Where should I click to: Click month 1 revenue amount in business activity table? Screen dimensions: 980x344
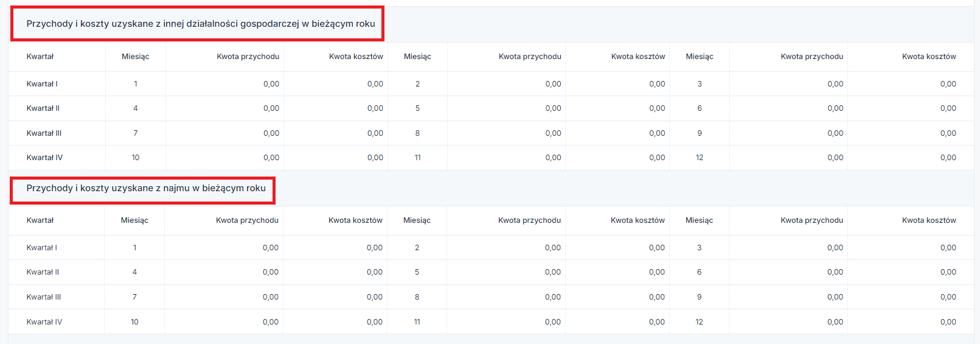[x=271, y=84]
